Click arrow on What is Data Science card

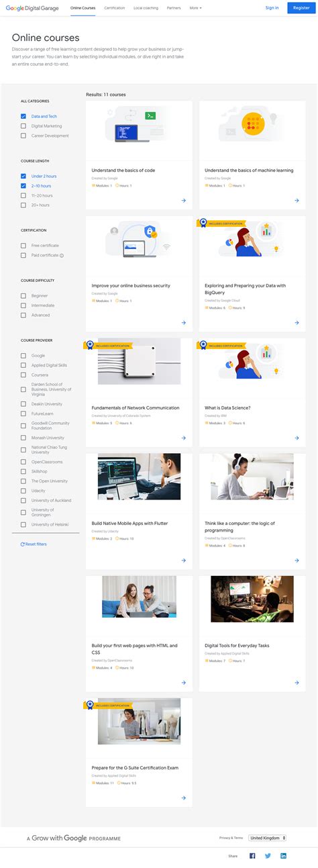(x=297, y=438)
